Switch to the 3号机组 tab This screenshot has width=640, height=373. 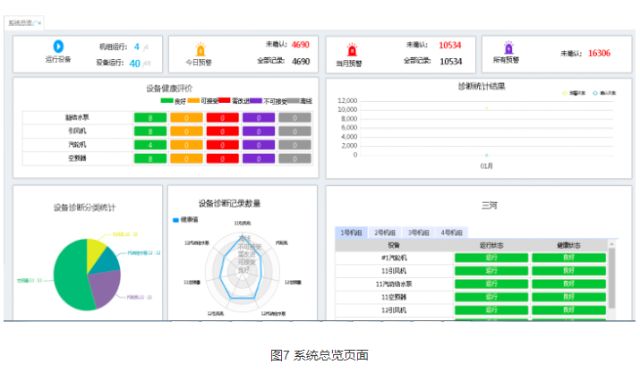pyautogui.click(x=418, y=233)
